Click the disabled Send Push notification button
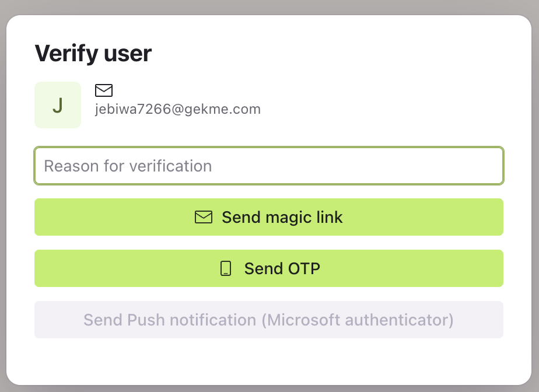 coord(268,320)
